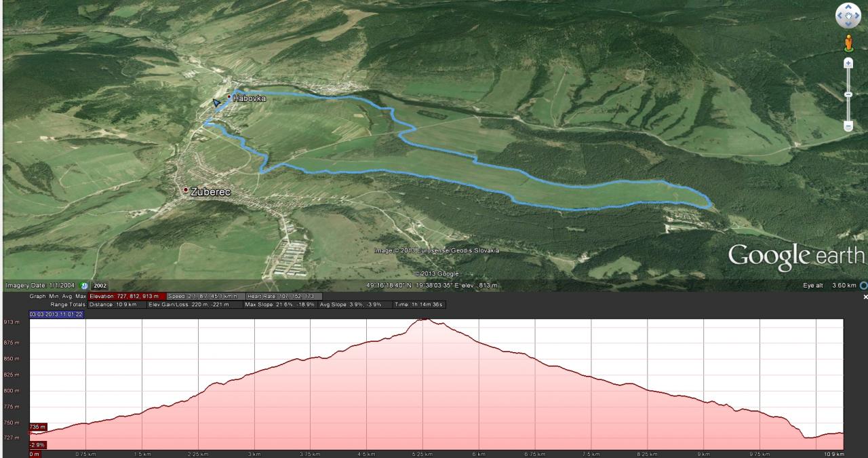Toggle the Speed graph metric
The width and height of the screenshot is (868, 458).
coord(204,296)
